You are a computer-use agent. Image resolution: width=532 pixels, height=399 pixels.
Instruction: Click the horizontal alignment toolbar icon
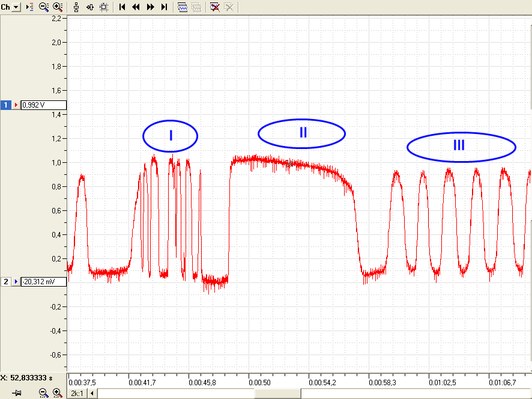click(x=90, y=7)
